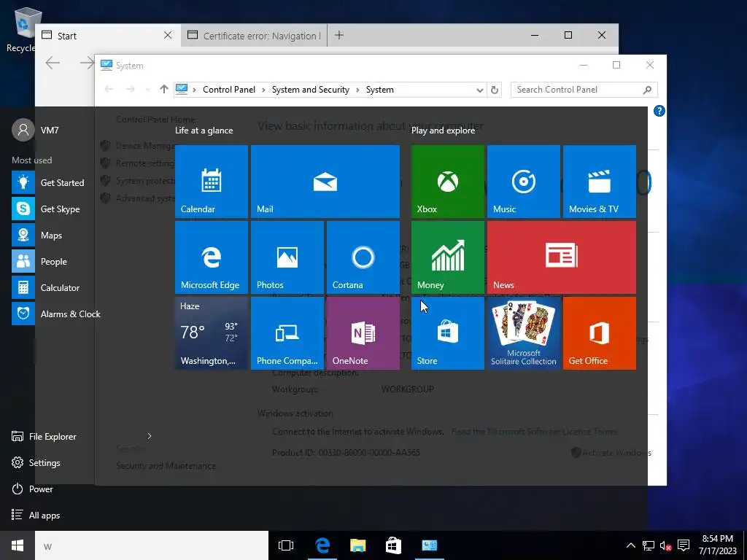This screenshot has height=560, width=747.
Task: Open Task View from the taskbar
Action: coord(286,545)
